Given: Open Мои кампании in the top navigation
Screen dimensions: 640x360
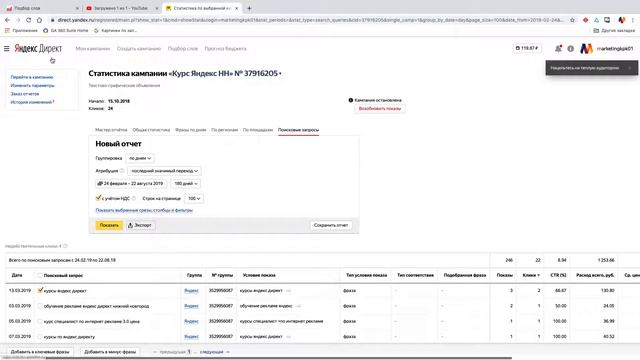Looking at the screenshot, I should click(93, 49).
